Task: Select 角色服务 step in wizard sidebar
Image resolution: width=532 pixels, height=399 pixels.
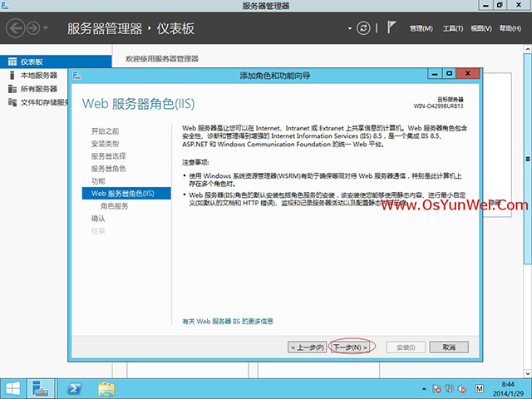Action: 115,205
